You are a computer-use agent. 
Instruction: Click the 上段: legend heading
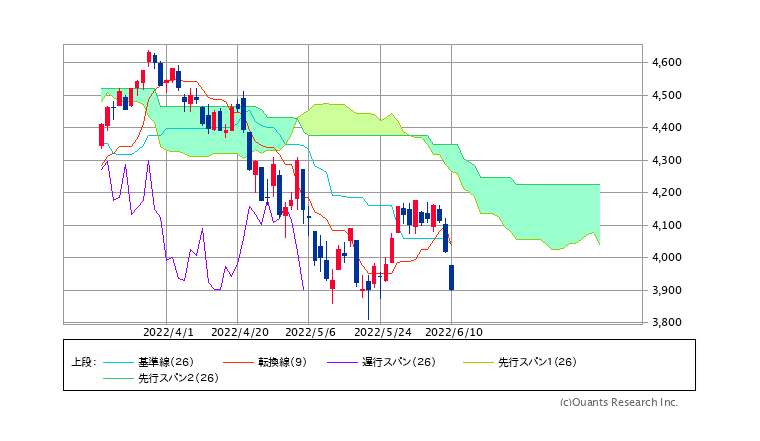(83, 362)
